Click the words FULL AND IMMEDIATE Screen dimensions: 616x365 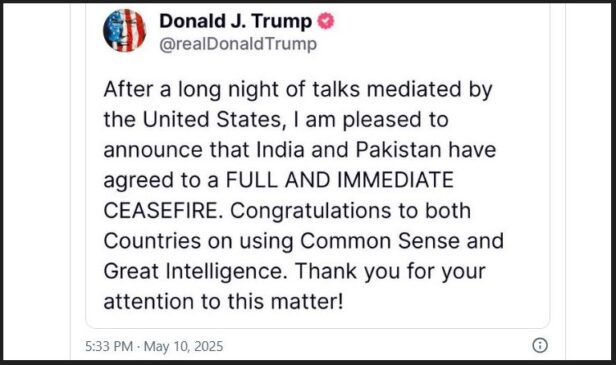tap(339, 180)
